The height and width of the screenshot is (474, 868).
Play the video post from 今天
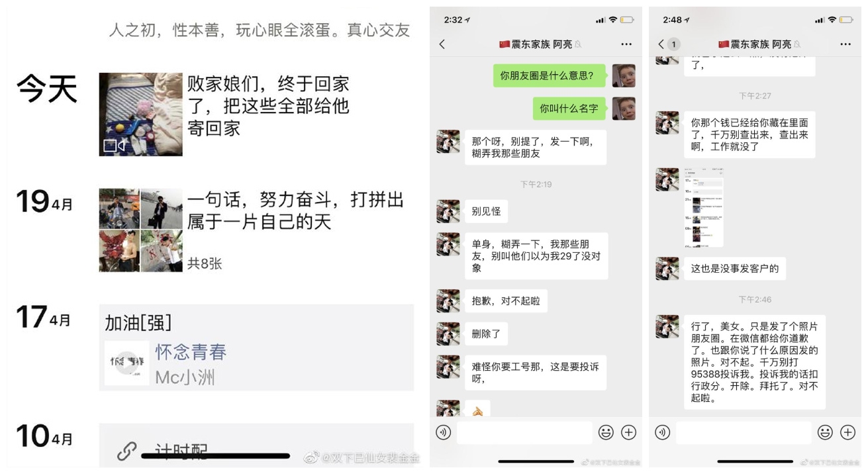click(140, 115)
